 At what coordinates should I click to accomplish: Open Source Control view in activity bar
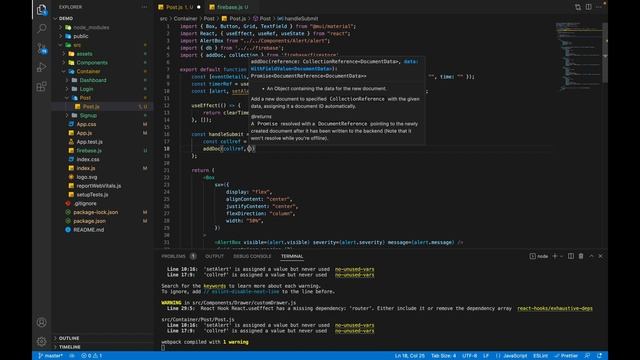pyautogui.click(x=42, y=48)
